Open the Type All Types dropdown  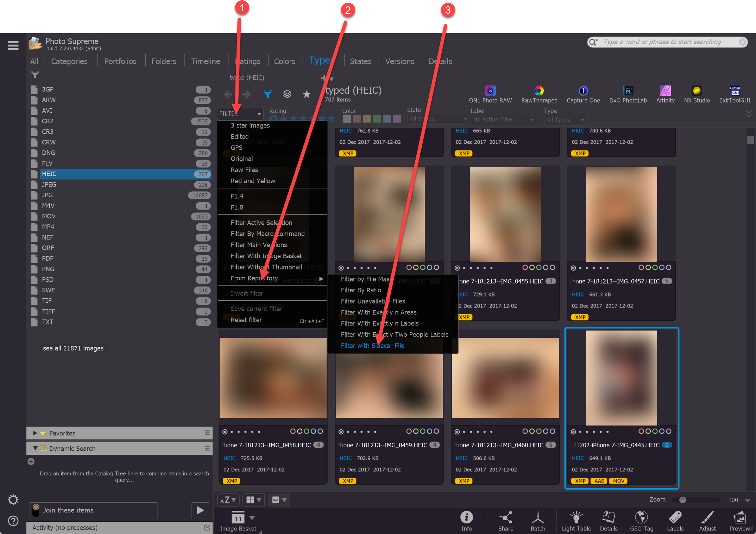click(x=565, y=119)
